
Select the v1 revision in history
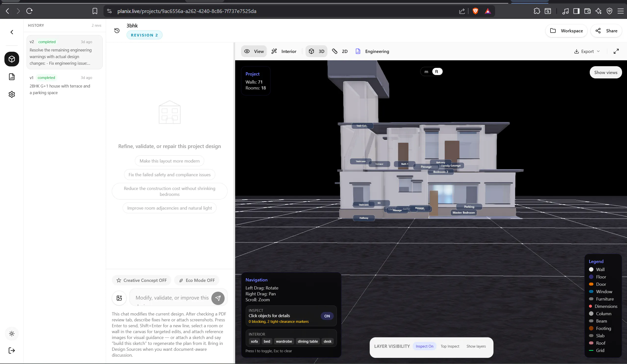pyautogui.click(x=64, y=85)
